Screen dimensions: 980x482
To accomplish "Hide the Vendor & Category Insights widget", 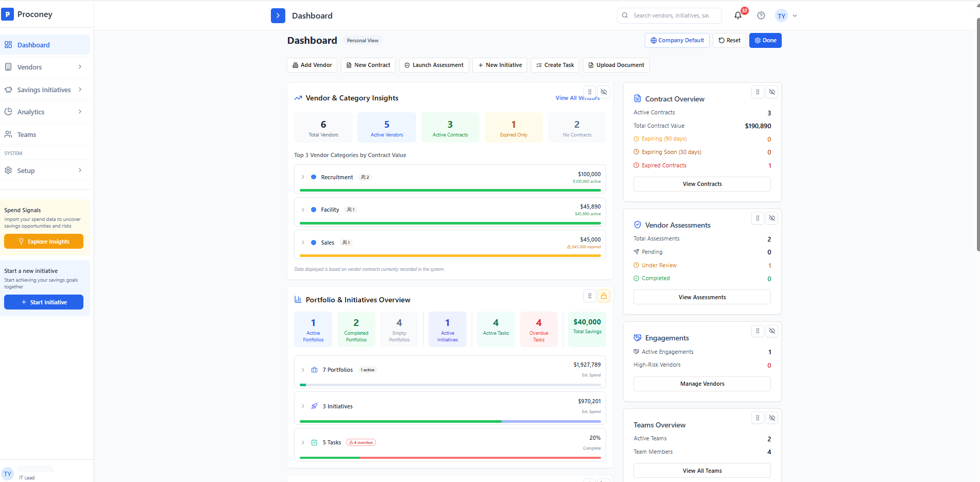I will (604, 92).
